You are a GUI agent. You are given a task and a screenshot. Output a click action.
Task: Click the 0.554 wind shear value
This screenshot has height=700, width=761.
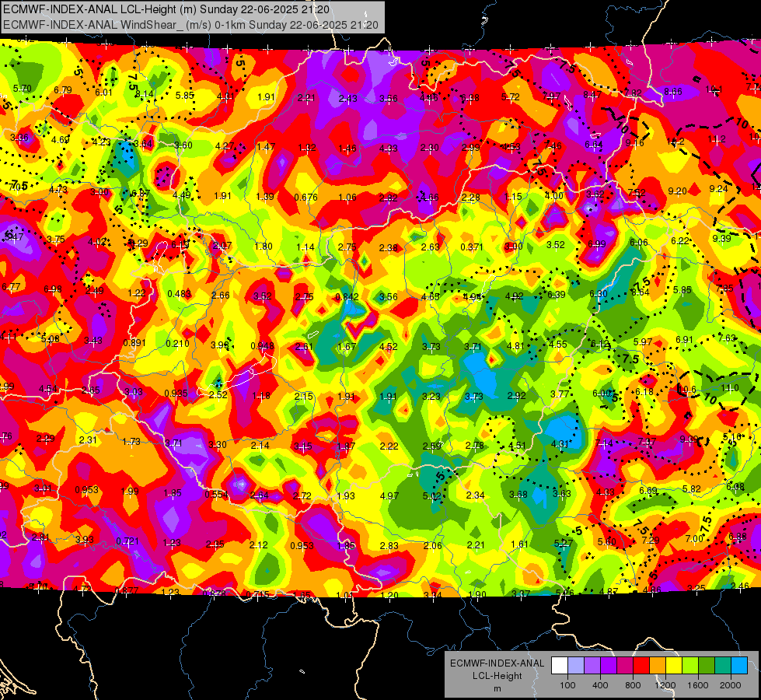click(216, 494)
